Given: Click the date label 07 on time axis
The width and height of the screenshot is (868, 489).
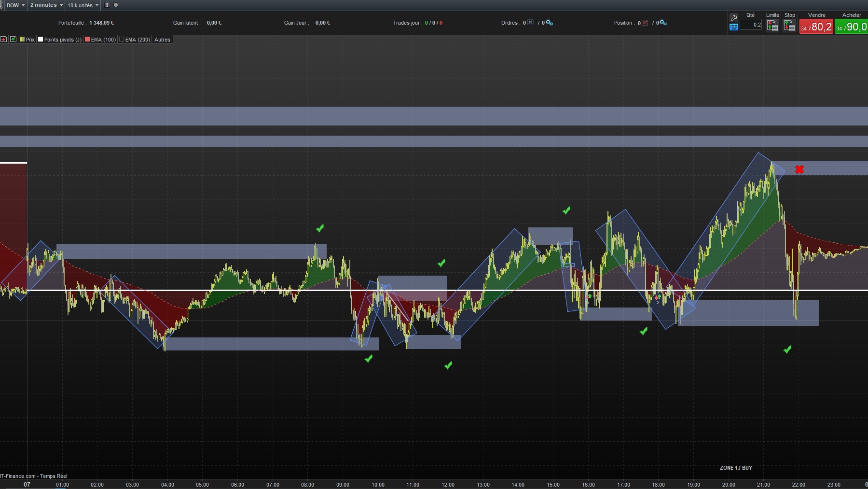Looking at the screenshot, I should [27, 485].
